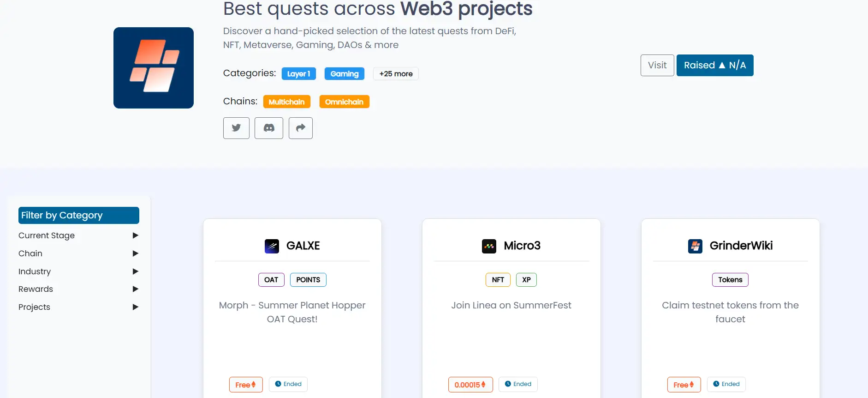The height and width of the screenshot is (398, 868).
Task: Show the +25 more categories
Action: click(396, 74)
